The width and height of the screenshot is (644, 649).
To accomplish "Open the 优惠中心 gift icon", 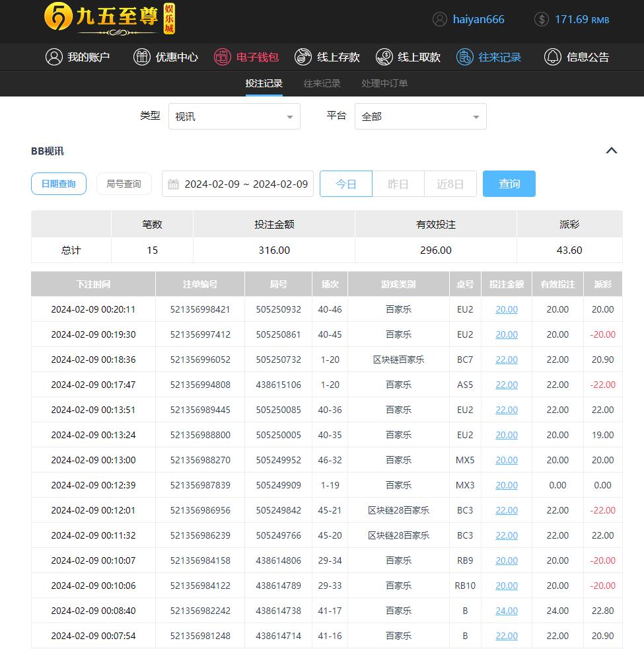I will click(142, 57).
